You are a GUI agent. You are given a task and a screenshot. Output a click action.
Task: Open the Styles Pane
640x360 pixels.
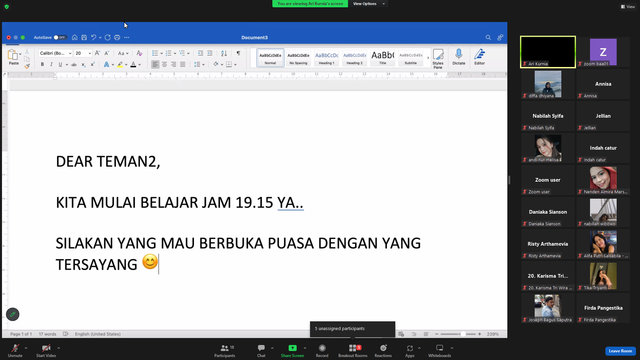pos(438,59)
